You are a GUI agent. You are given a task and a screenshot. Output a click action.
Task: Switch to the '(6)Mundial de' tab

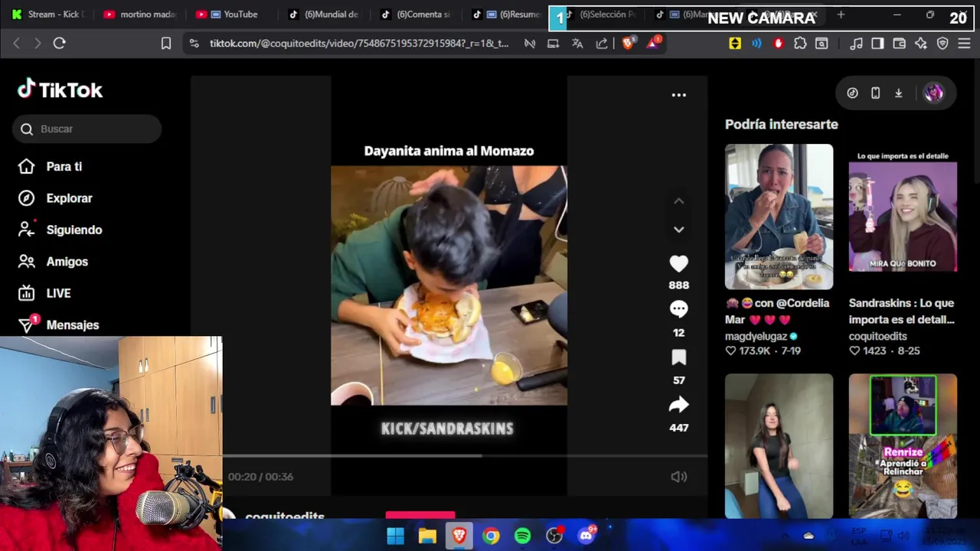coord(324,14)
